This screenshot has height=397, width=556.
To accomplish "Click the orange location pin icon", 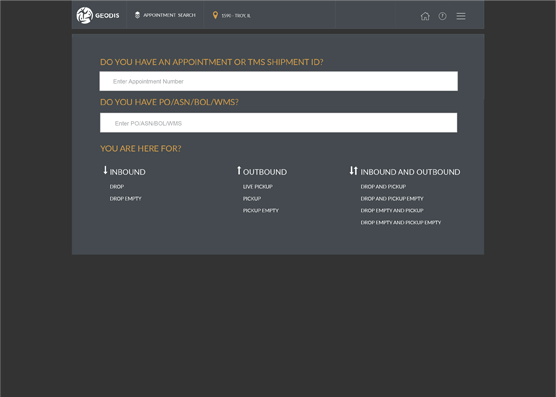I will click(215, 15).
